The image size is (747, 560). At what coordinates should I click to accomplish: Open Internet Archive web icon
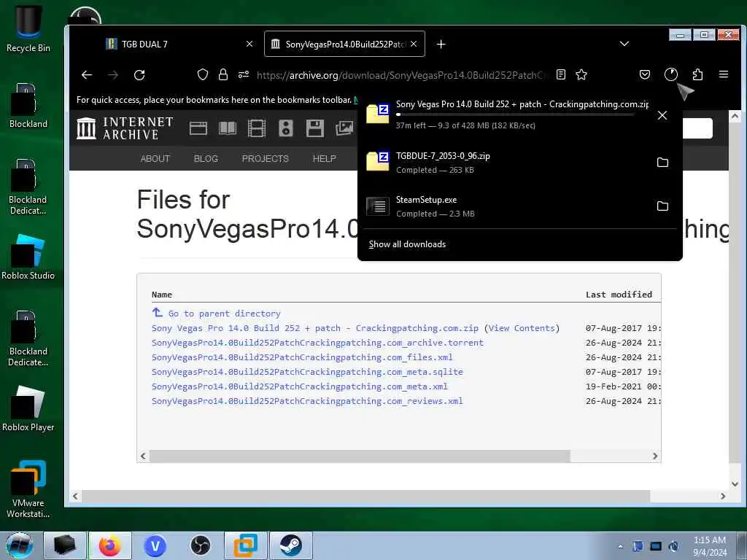click(x=198, y=128)
